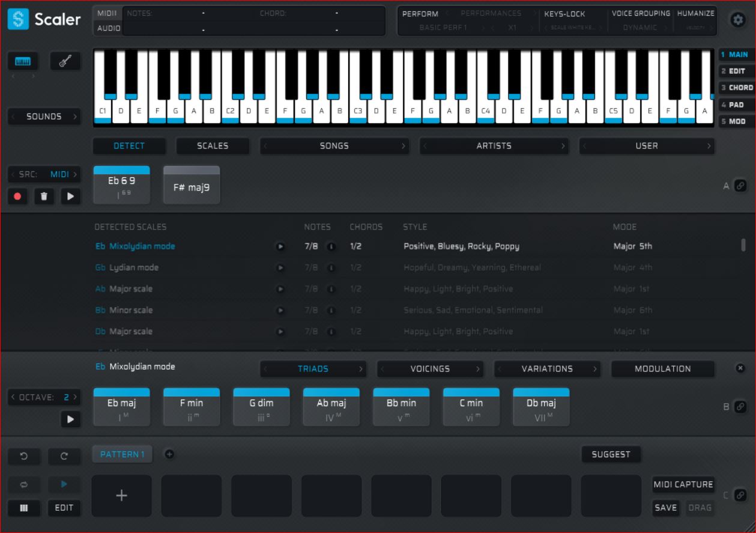The image size is (756, 533).
Task: Show note info for Ab Major scale
Action: tap(330, 289)
